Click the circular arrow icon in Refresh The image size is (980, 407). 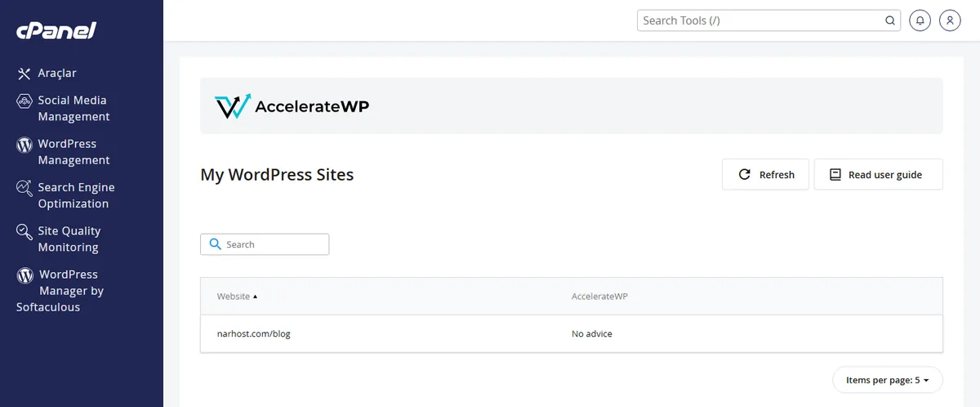coord(745,175)
